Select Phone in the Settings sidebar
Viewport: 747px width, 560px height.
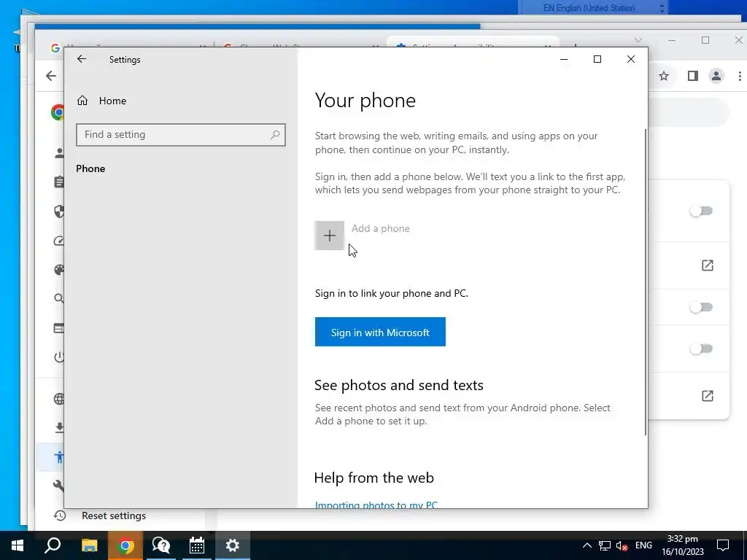(x=90, y=168)
